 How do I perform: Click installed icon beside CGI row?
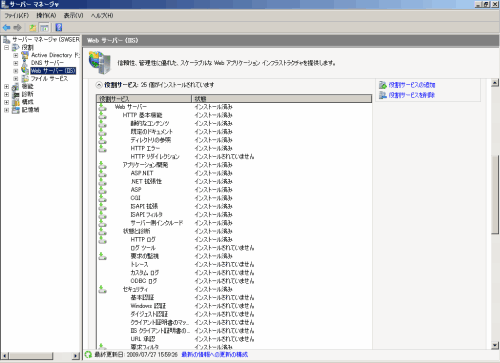click(x=103, y=198)
